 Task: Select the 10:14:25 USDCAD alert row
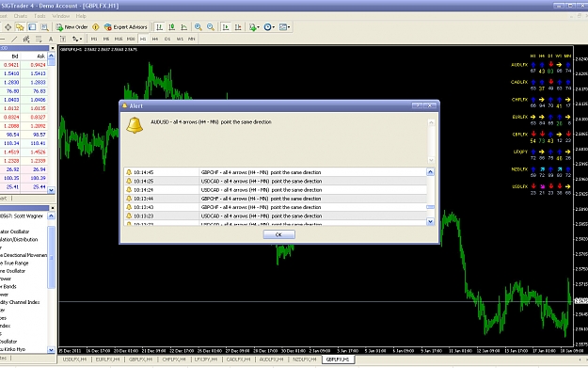(276, 182)
